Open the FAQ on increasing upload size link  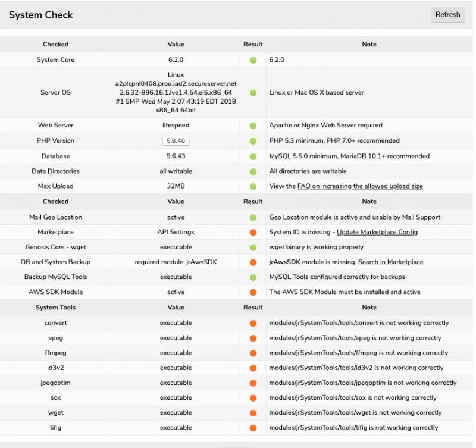360,186
